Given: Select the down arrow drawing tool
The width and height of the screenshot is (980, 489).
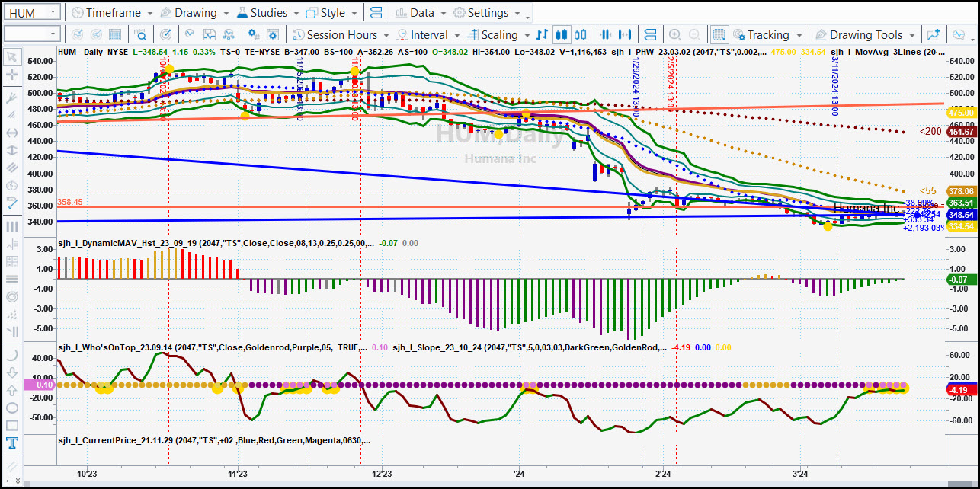Looking at the screenshot, I should tap(11, 372).
